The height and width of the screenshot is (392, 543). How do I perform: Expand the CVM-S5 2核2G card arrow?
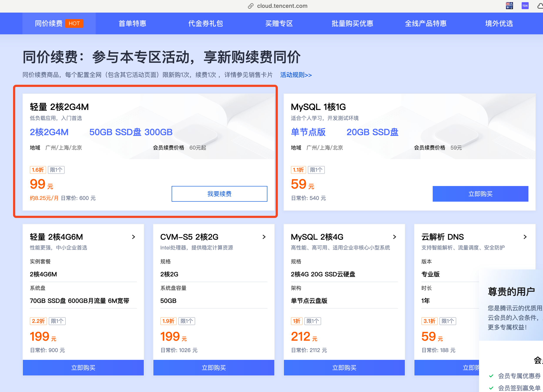click(264, 237)
